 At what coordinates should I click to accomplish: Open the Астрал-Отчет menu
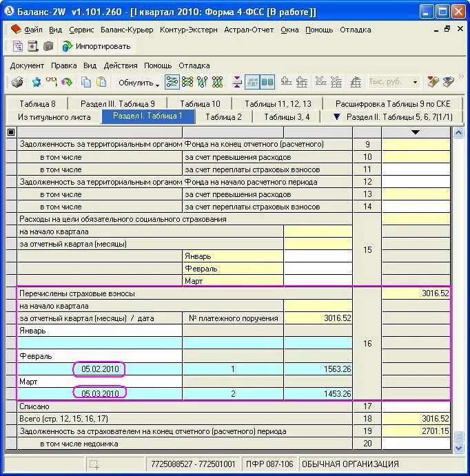click(x=249, y=30)
